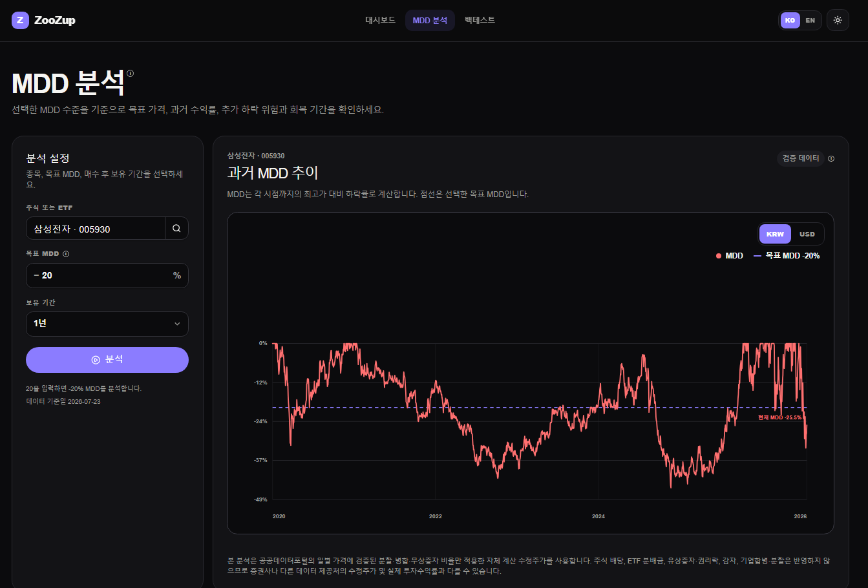Open the 보유 기간 1년 dropdown
This screenshot has height=588, width=868.
107,324
